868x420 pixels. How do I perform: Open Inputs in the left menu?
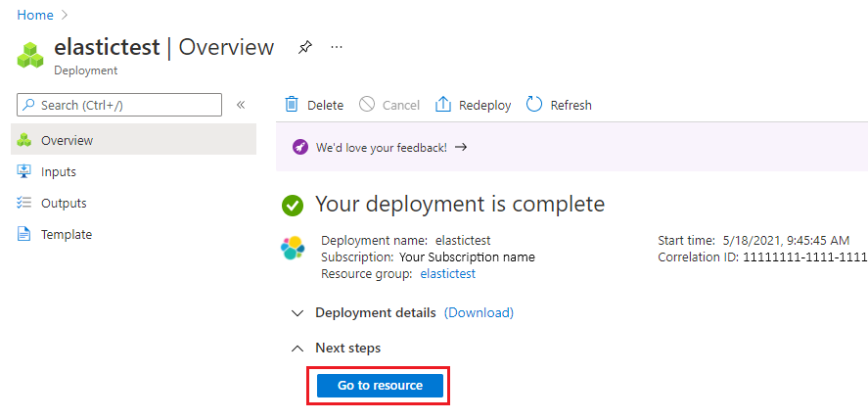click(x=58, y=171)
